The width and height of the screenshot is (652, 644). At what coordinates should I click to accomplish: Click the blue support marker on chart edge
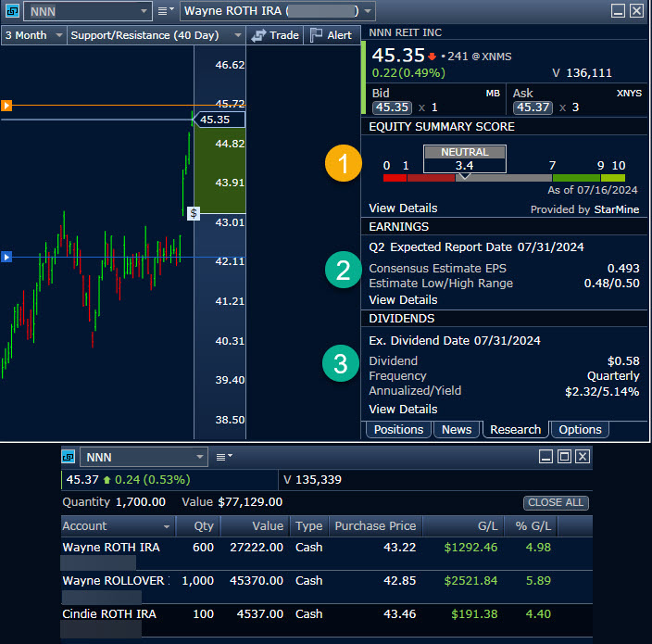pyautogui.click(x=6, y=257)
